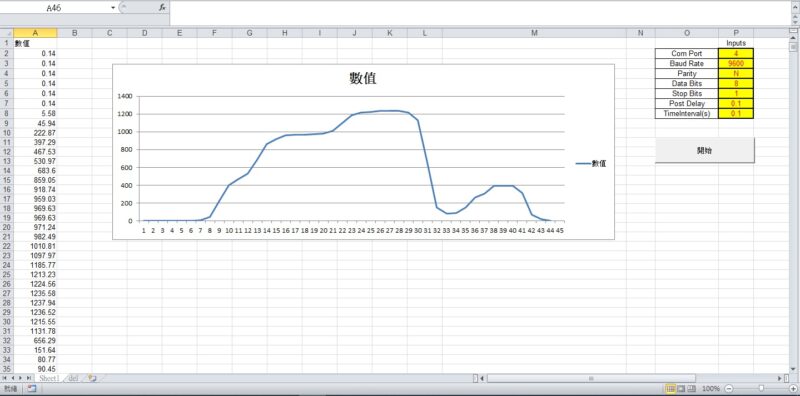Switch to Normal view icon
Image resolution: width=800 pixels, height=396 pixels.
(671, 389)
